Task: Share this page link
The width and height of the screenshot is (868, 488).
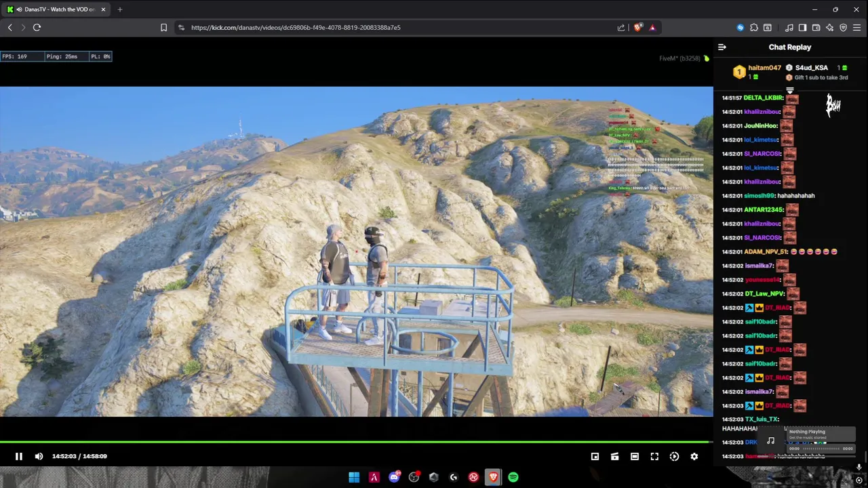Action: [x=620, y=28]
